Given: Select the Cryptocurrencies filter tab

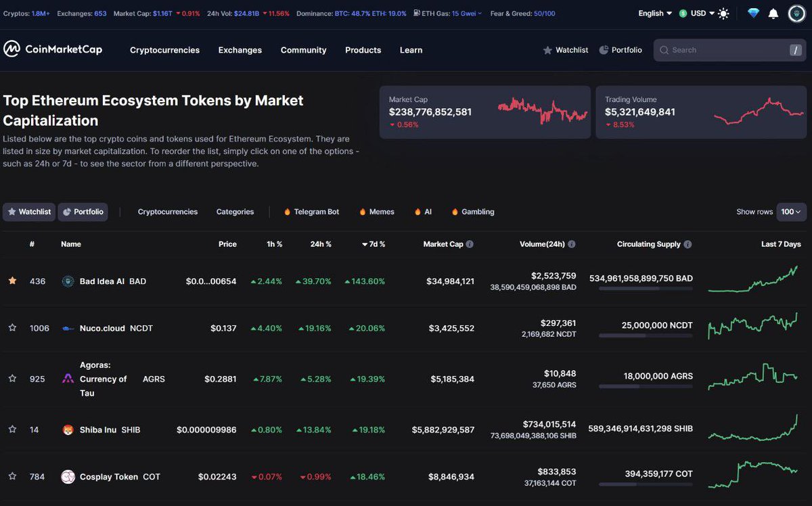Looking at the screenshot, I should [168, 212].
